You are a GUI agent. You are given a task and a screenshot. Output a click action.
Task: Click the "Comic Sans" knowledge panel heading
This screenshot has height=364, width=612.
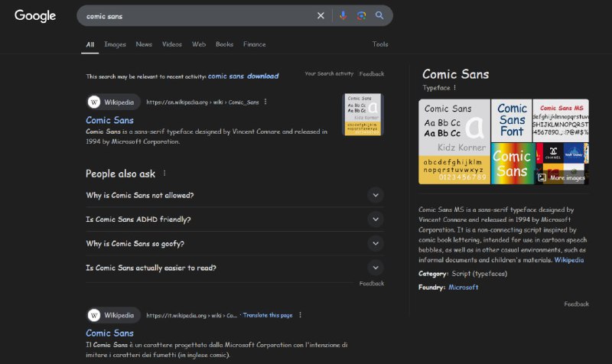[x=455, y=74]
